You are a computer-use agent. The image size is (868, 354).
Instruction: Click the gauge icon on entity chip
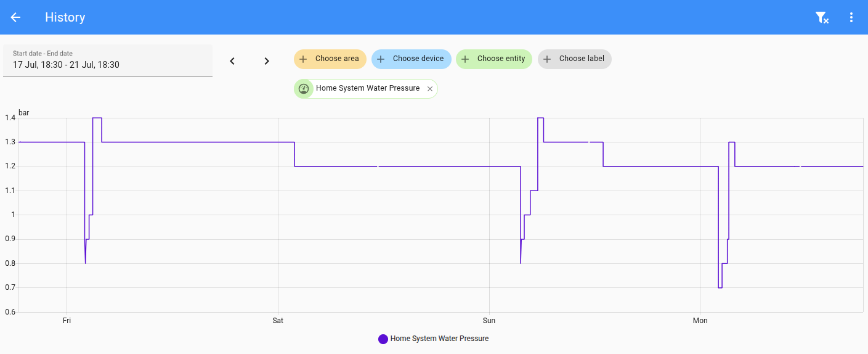pyautogui.click(x=303, y=89)
